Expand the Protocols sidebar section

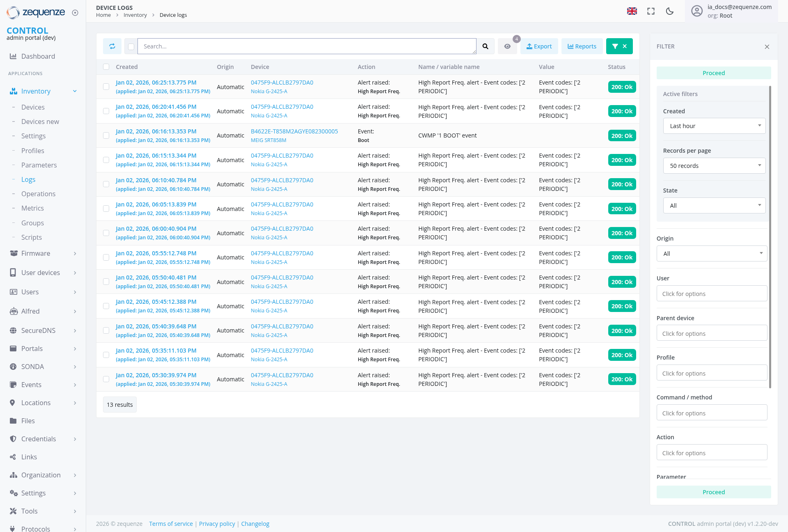(75, 529)
